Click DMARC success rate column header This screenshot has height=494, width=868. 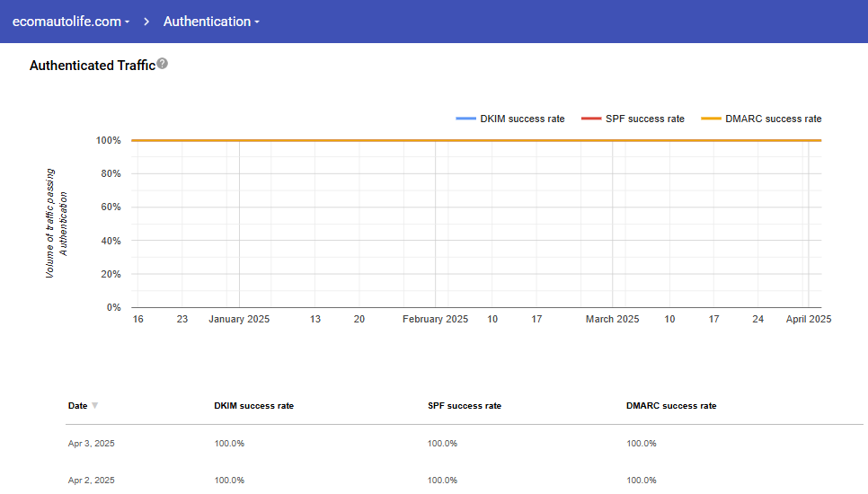pyautogui.click(x=671, y=406)
